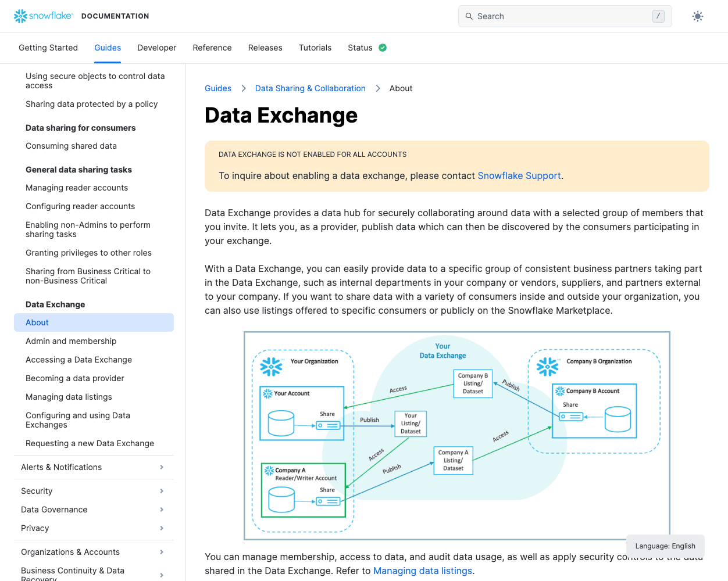Viewport: 728px width, 581px height.
Task: Click the DOCUMENTATION label in header
Action: click(115, 16)
